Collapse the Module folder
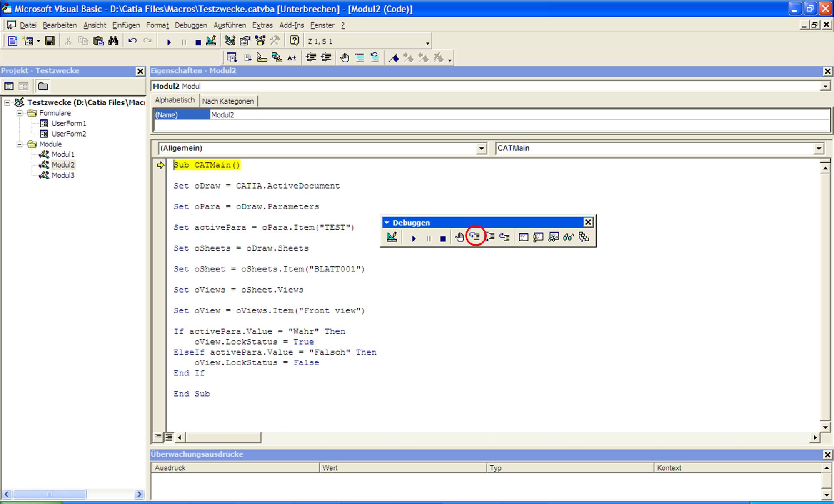Screen dimensions: 834x504 click(x=19, y=144)
